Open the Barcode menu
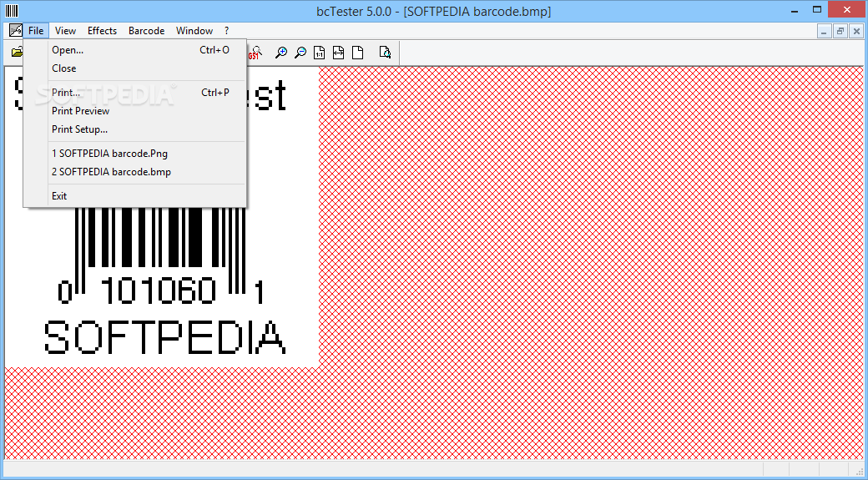Viewport: 868px width, 480px height. pos(146,30)
